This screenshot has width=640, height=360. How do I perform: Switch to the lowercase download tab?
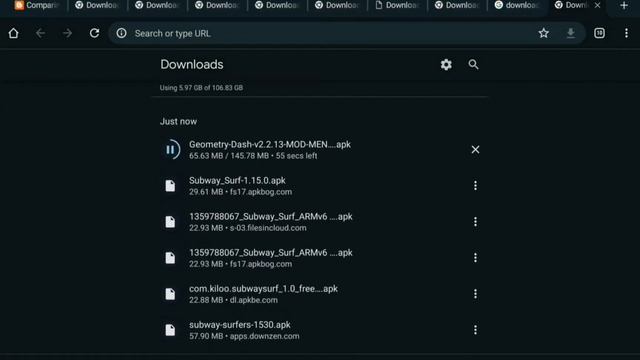517,5
